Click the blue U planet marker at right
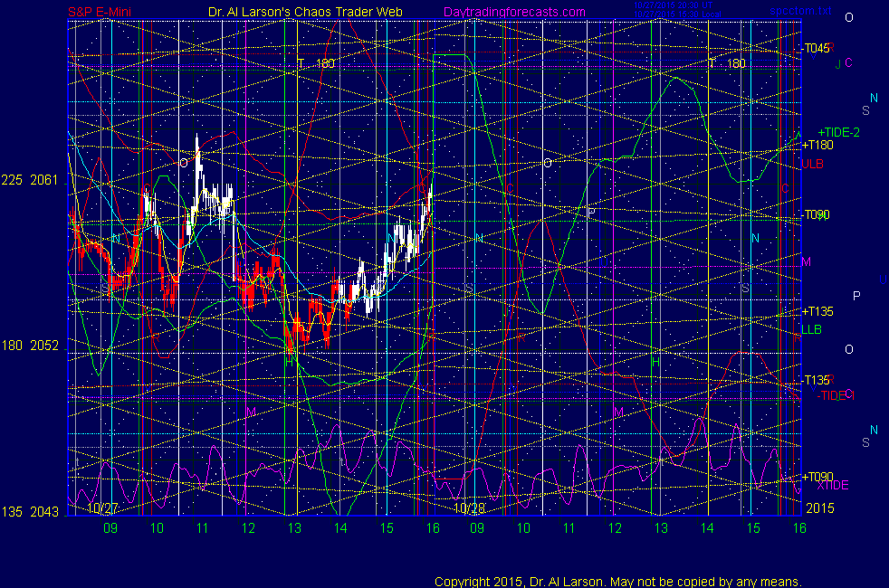The width and height of the screenshot is (889, 588). (883, 280)
